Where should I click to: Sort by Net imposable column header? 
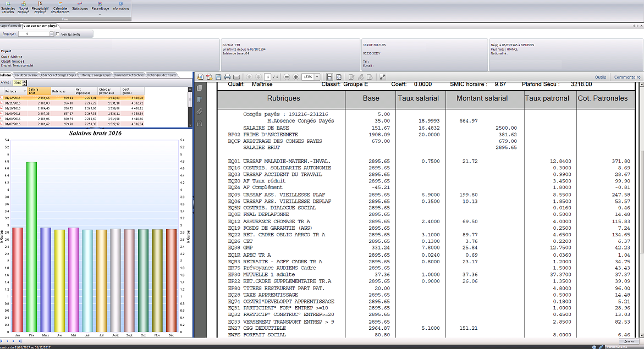pos(85,91)
